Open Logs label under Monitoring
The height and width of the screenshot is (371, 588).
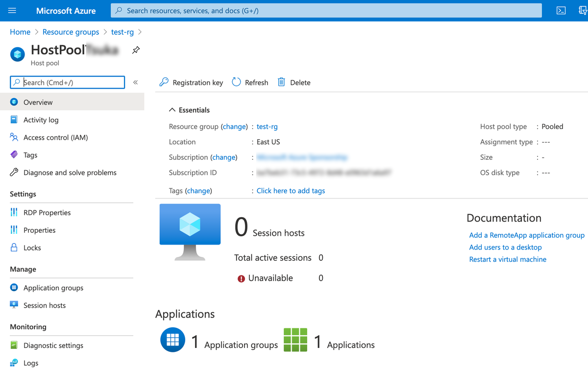click(31, 363)
